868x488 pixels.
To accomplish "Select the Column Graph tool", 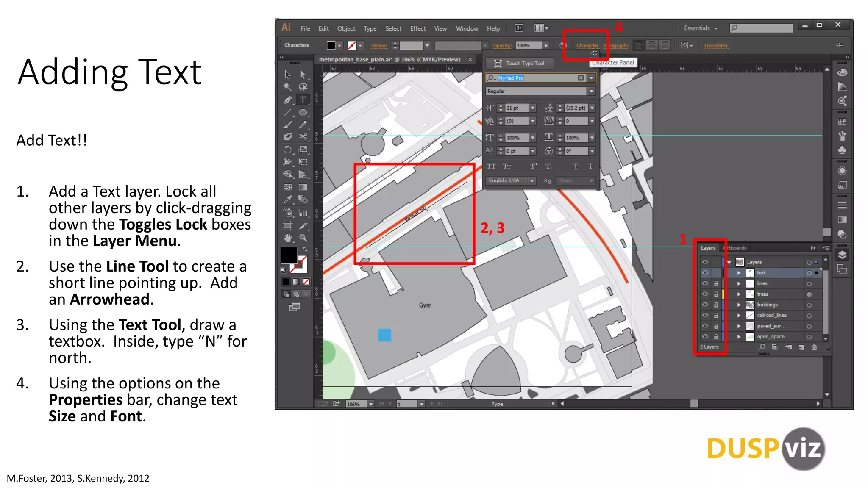I will point(303,213).
